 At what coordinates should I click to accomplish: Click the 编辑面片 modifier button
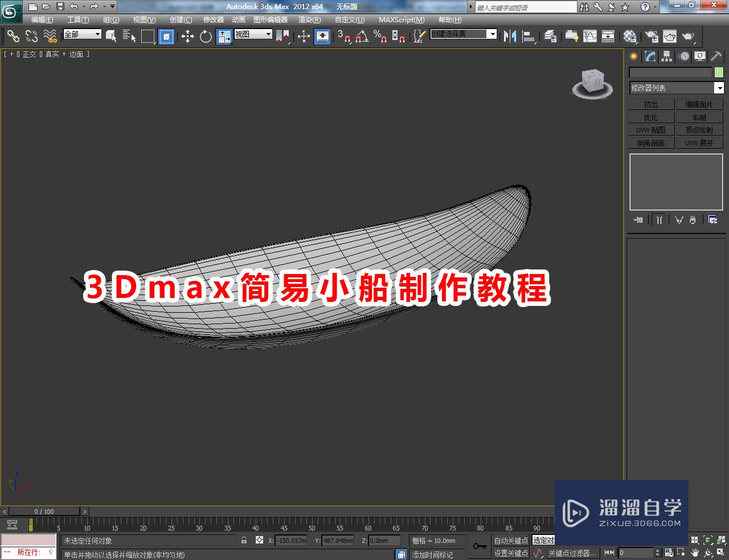point(699,104)
